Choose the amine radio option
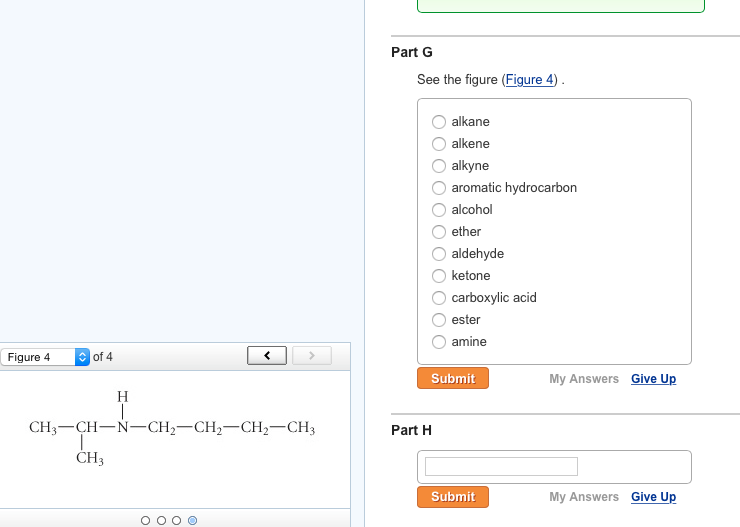Image resolution: width=740 pixels, height=527 pixels. (x=439, y=342)
